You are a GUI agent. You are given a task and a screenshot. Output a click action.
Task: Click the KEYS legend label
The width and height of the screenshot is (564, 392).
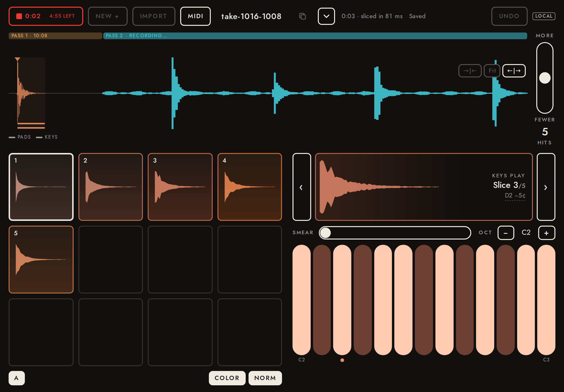pyautogui.click(x=51, y=137)
